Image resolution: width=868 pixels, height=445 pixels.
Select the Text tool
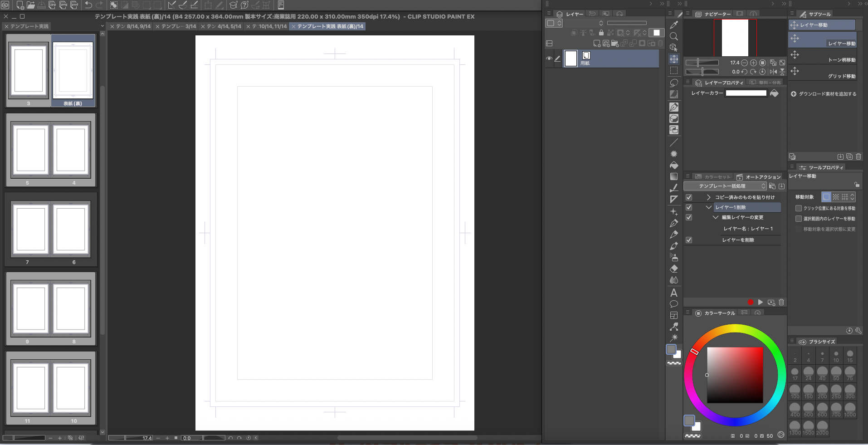[x=674, y=293]
